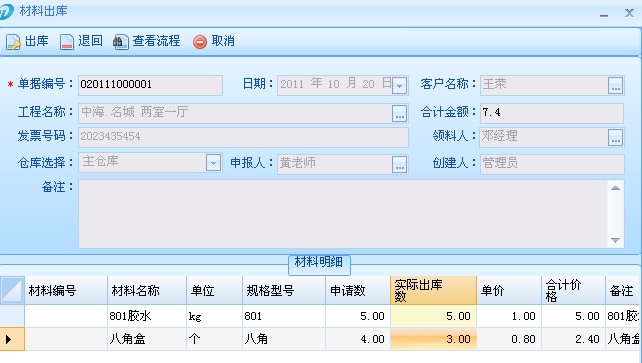Select the 801胶水 row header
The height and width of the screenshot is (363, 642).
click(x=12, y=316)
